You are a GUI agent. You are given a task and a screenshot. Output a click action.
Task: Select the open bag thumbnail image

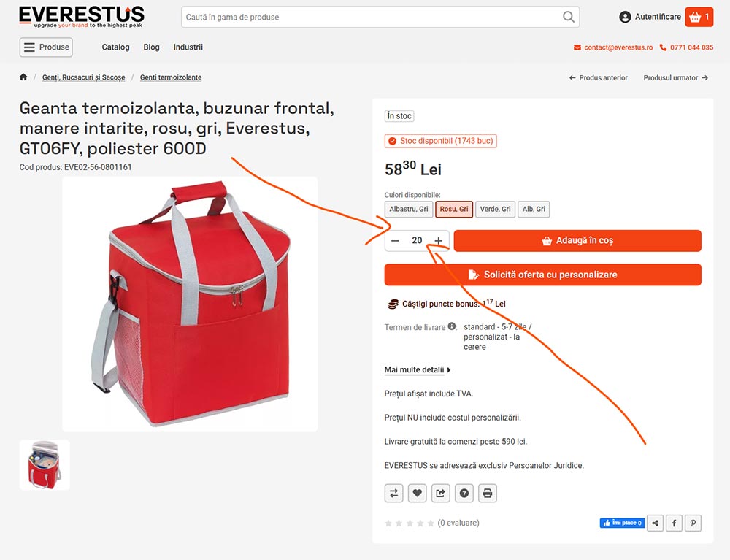coord(45,464)
